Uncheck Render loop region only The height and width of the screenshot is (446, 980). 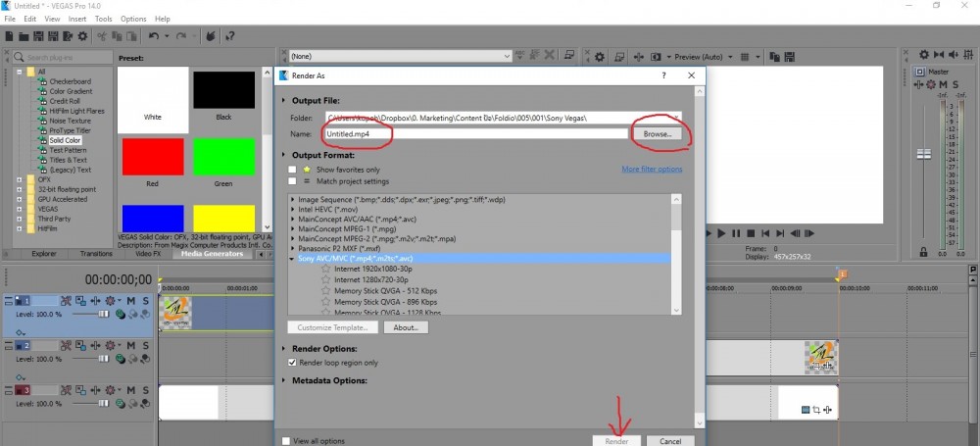(x=292, y=363)
